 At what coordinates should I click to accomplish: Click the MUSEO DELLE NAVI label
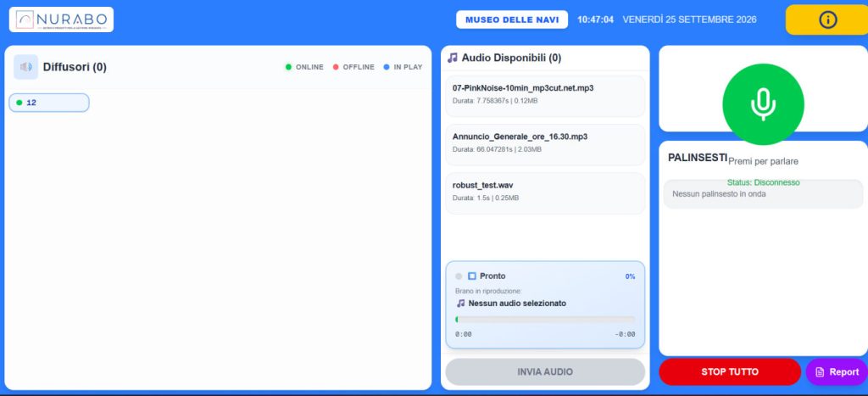tap(512, 20)
